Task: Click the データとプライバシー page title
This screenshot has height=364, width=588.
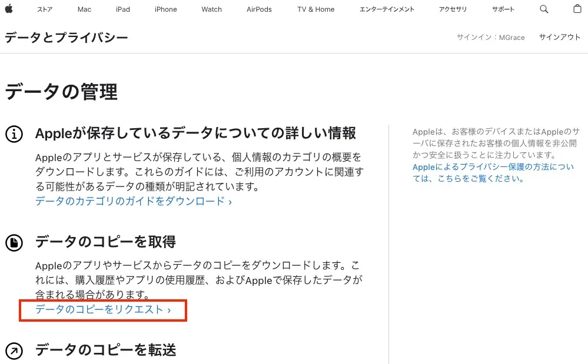Action: (67, 38)
